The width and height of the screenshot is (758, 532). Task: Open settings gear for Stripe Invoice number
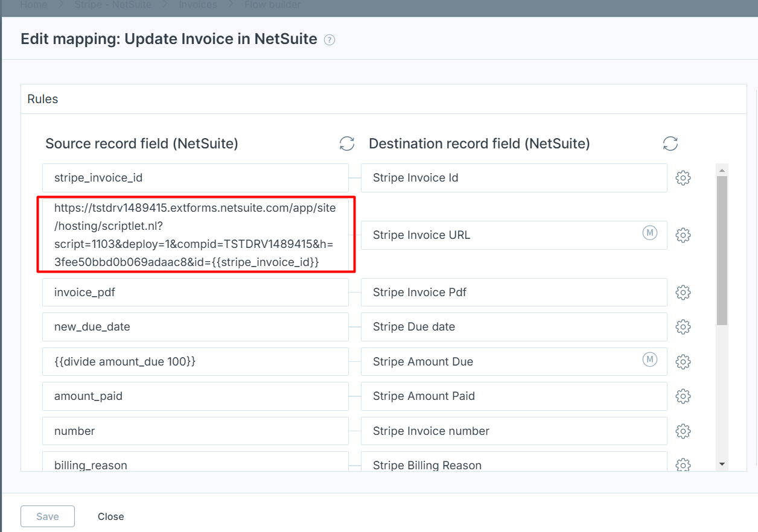[683, 431]
